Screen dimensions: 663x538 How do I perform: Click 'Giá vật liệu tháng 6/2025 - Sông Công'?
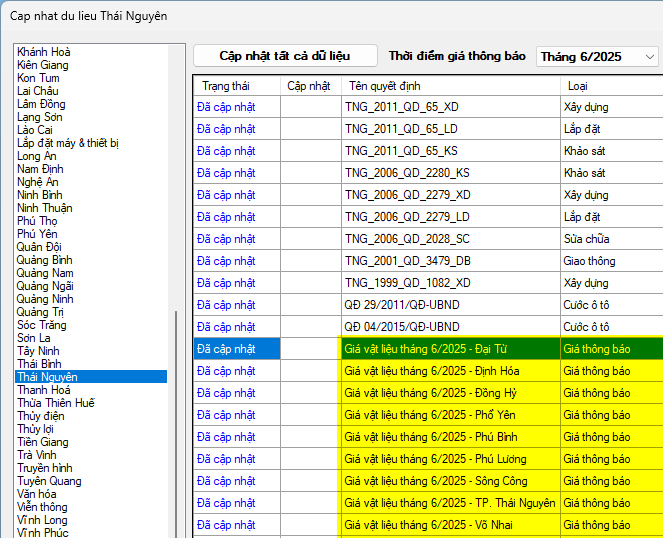tap(451, 481)
